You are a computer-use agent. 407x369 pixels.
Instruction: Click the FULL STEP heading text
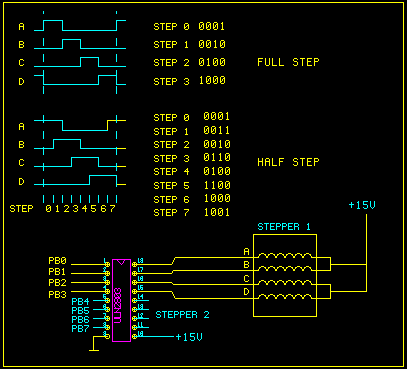coord(288,62)
